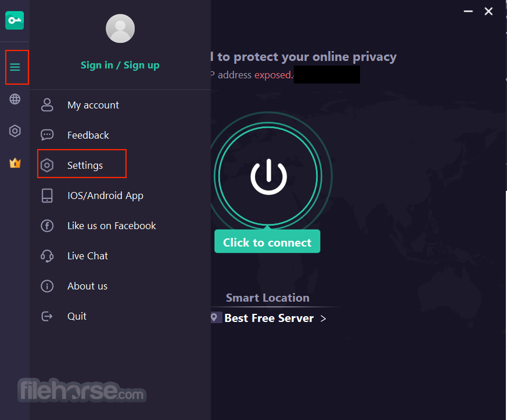Open the globe server locations icon

pyautogui.click(x=15, y=99)
